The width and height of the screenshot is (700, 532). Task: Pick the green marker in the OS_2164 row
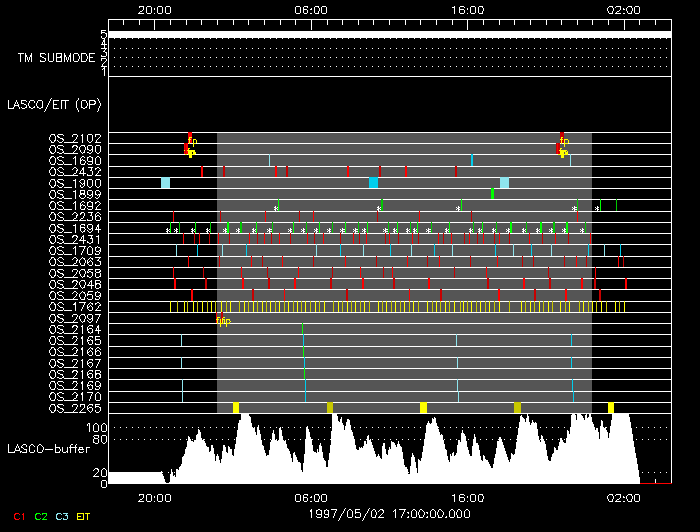pyautogui.click(x=303, y=329)
